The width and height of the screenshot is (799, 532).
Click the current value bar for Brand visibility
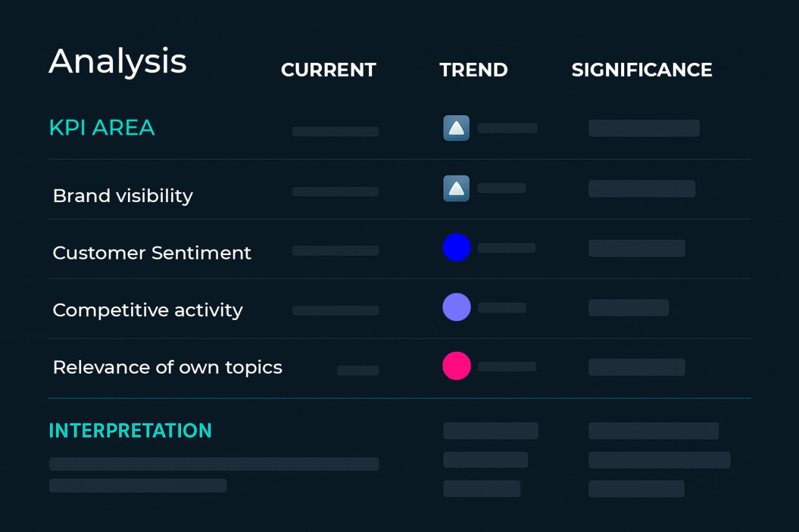click(x=335, y=191)
